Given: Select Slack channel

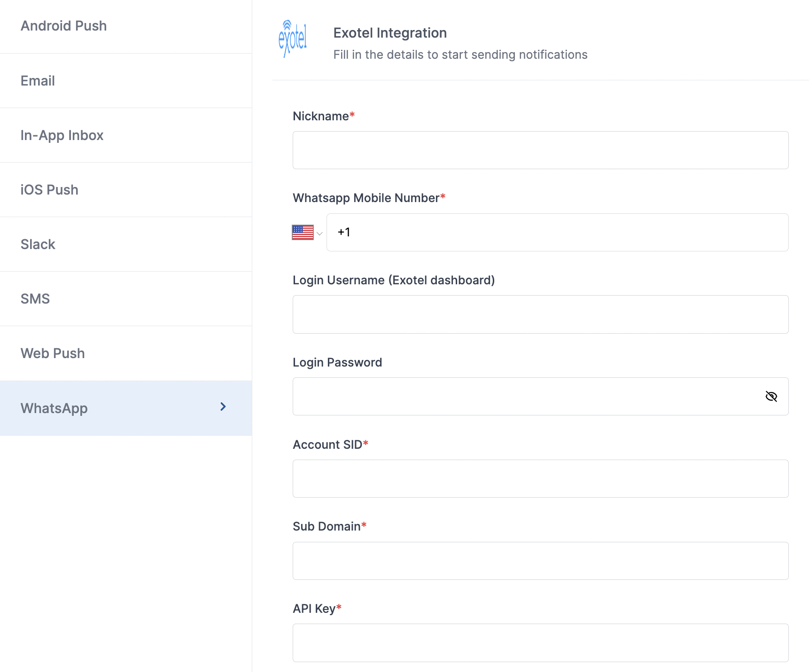Looking at the screenshot, I should tap(126, 244).
